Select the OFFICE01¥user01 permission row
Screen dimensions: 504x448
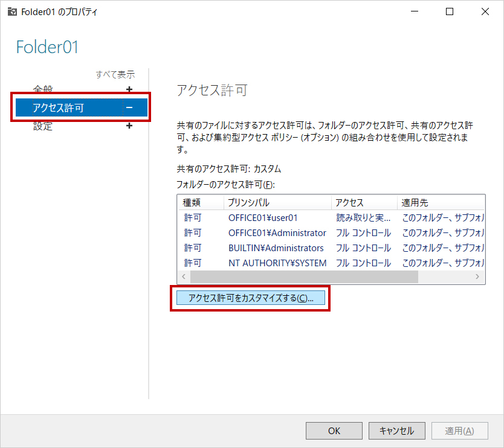point(263,217)
